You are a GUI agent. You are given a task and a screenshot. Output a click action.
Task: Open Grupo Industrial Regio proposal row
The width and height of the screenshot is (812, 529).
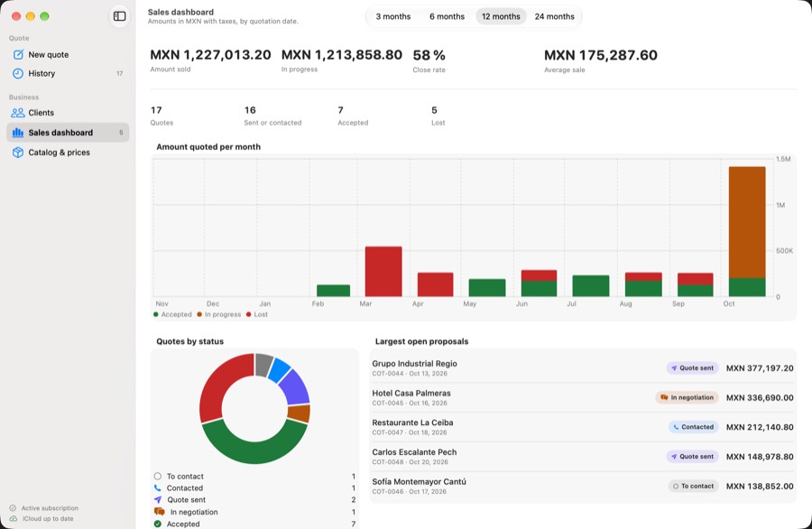tap(583, 368)
